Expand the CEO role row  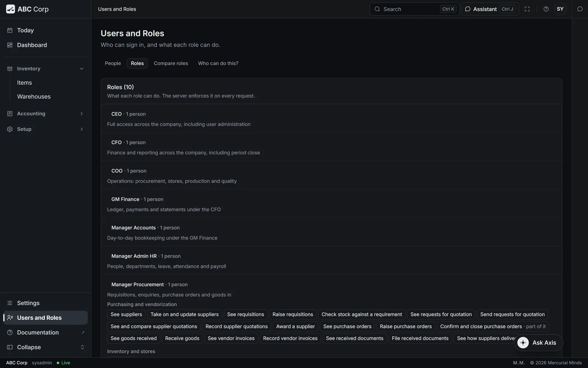coord(331,119)
